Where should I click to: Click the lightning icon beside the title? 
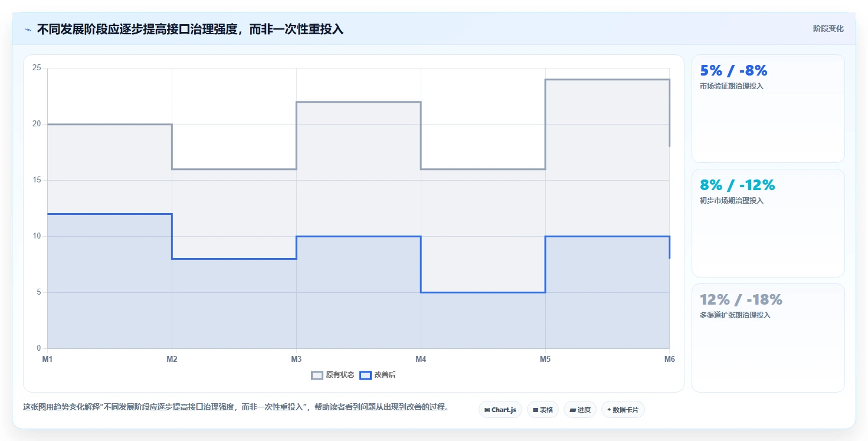pos(28,30)
